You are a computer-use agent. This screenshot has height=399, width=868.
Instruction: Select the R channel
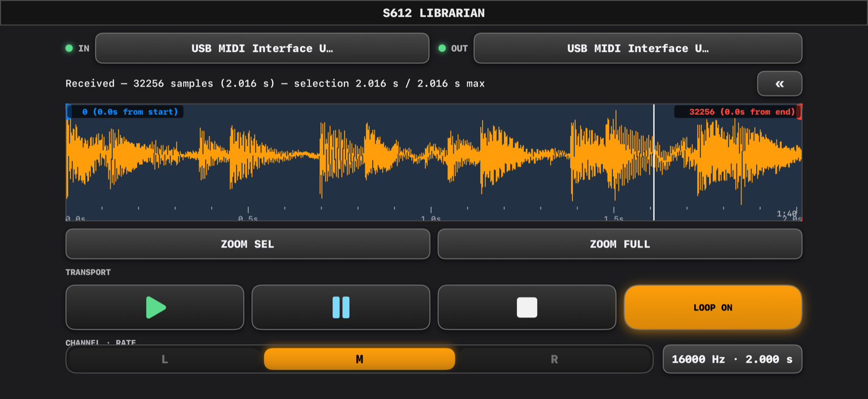[x=554, y=359]
